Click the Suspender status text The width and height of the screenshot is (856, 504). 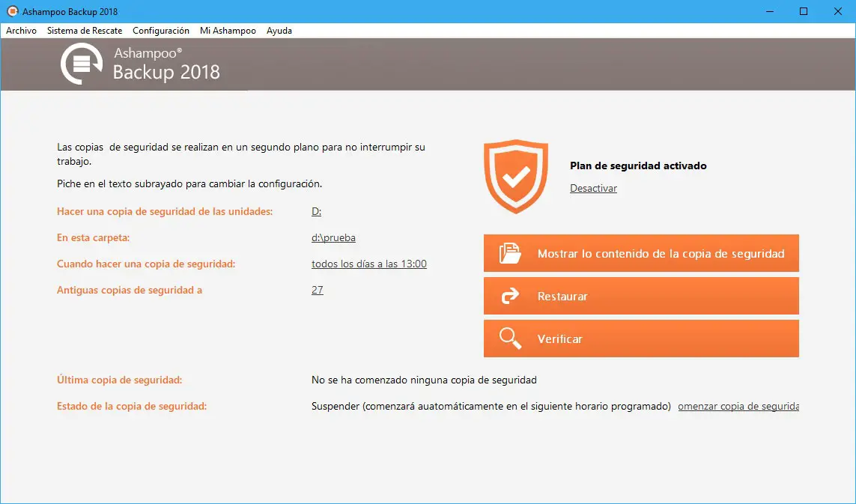pos(491,406)
